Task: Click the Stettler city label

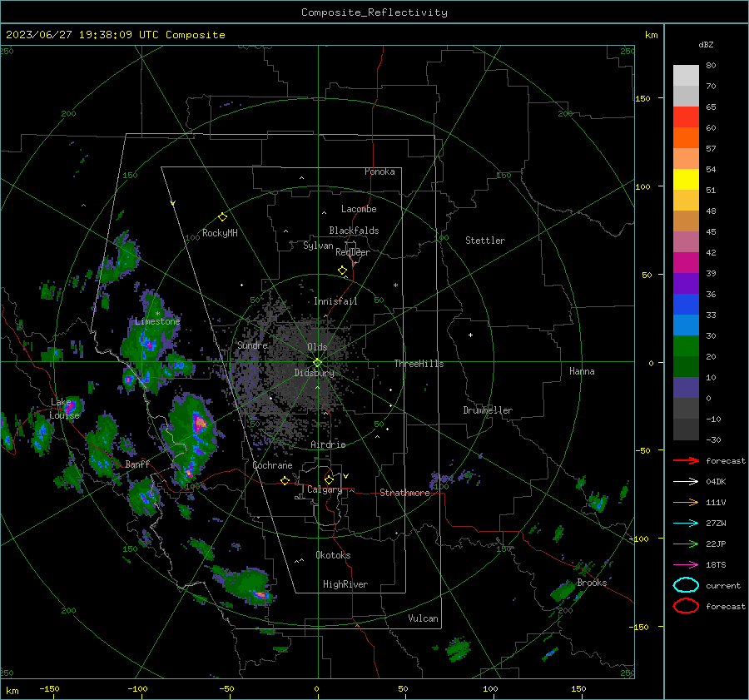Action: (485, 241)
